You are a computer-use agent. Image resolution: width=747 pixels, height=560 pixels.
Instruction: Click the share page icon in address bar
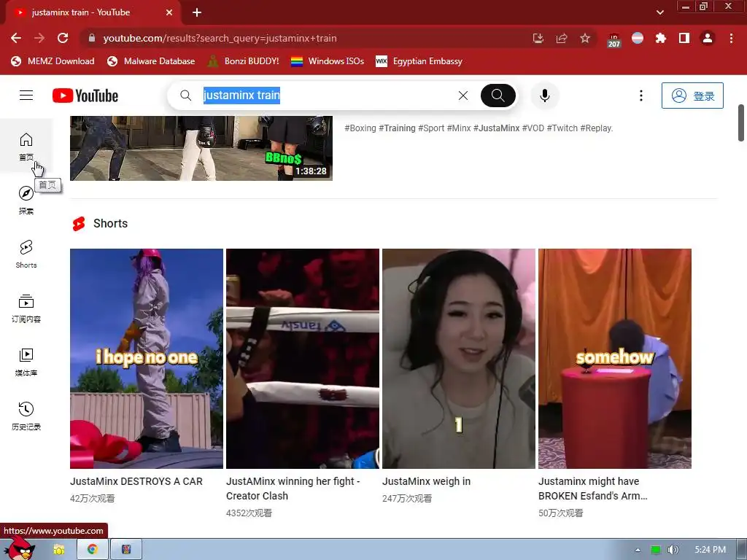(x=562, y=38)
